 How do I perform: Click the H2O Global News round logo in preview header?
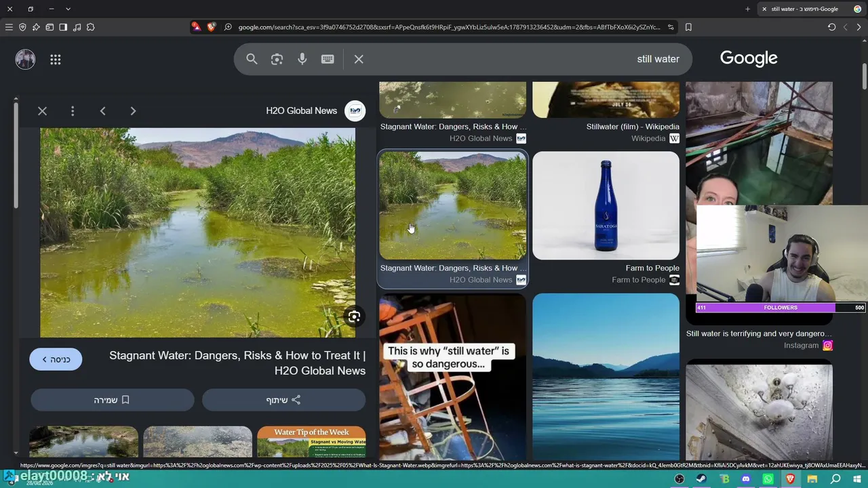point(355,110)
